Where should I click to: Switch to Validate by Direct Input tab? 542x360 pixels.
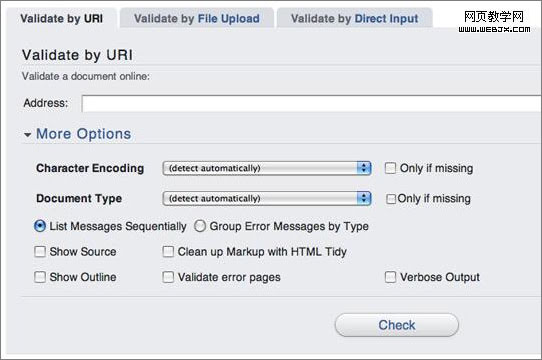coord(354,18)
